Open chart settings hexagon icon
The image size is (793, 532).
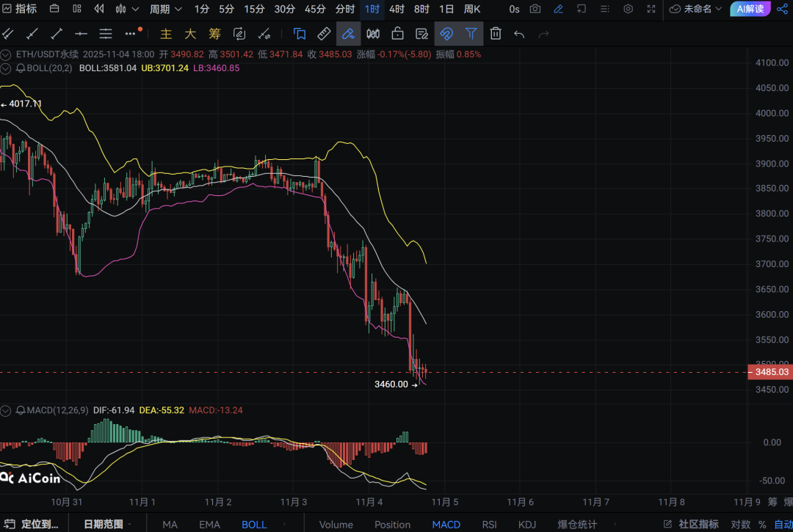[x=629, y=10]
